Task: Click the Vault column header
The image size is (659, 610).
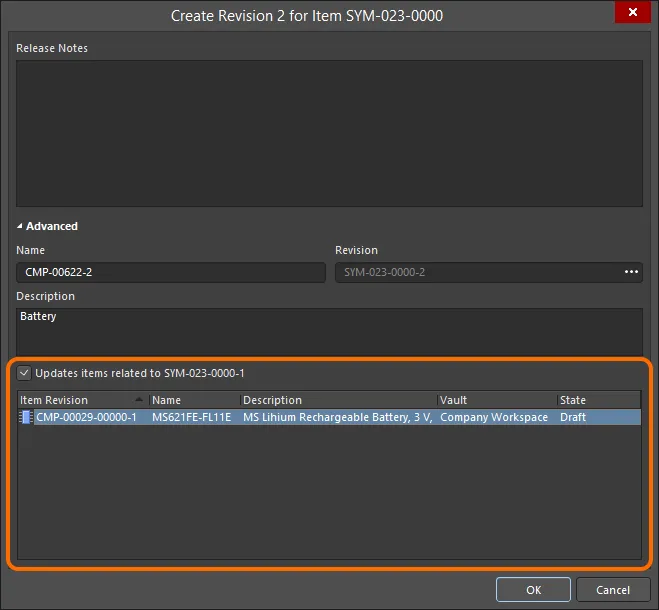Action: point(497,400)
